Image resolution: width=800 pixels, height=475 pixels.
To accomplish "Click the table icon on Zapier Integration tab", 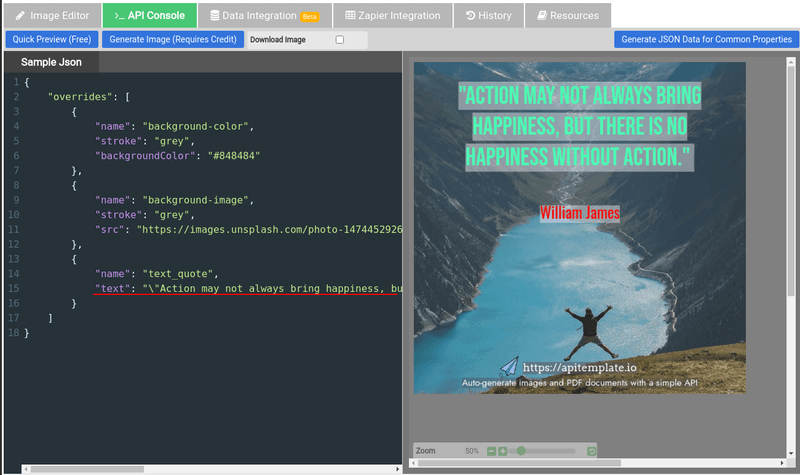I will [x=350, y=15].
